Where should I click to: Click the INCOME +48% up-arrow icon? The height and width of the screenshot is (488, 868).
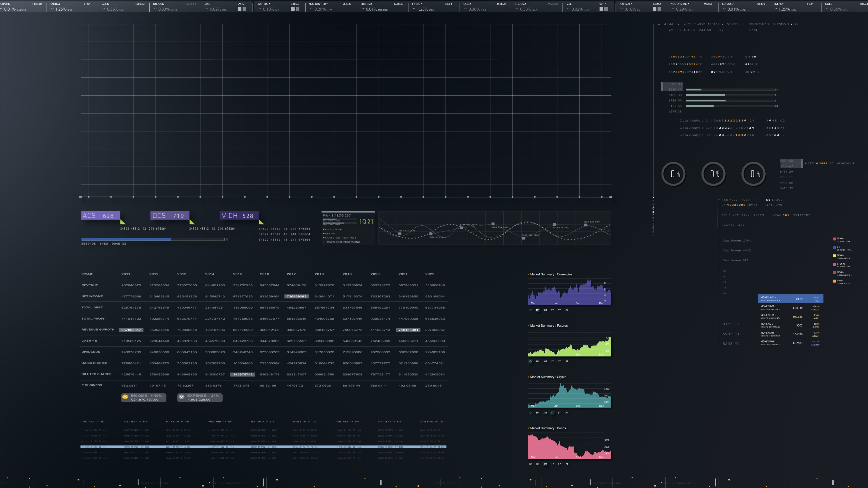(x=125, y=397)
